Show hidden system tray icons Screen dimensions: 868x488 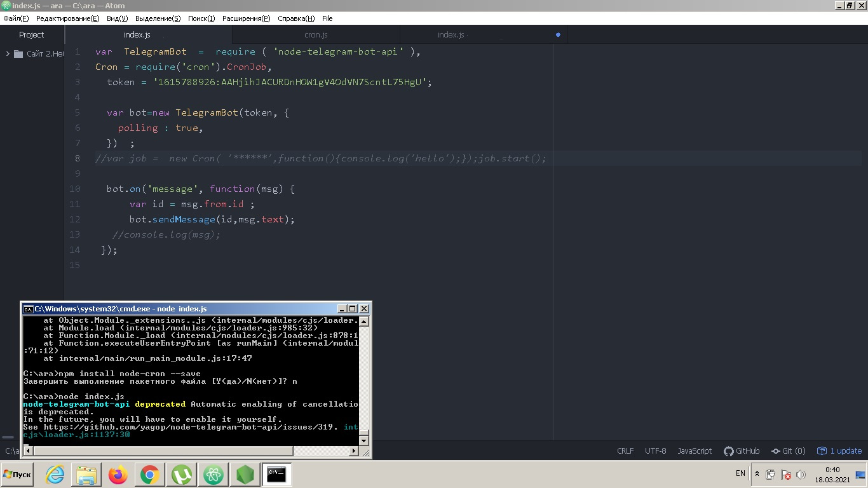point(757,474)
